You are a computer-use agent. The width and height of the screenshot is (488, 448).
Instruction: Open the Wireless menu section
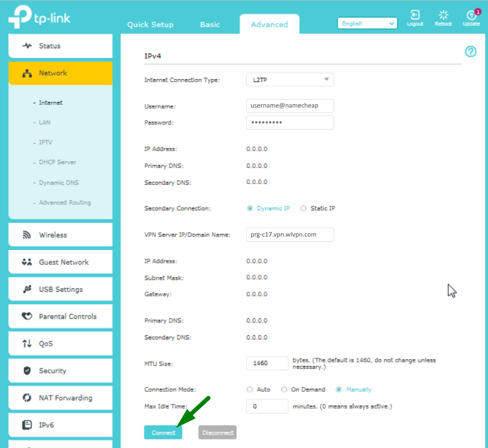pyautogui.click(x=60, y=235)
